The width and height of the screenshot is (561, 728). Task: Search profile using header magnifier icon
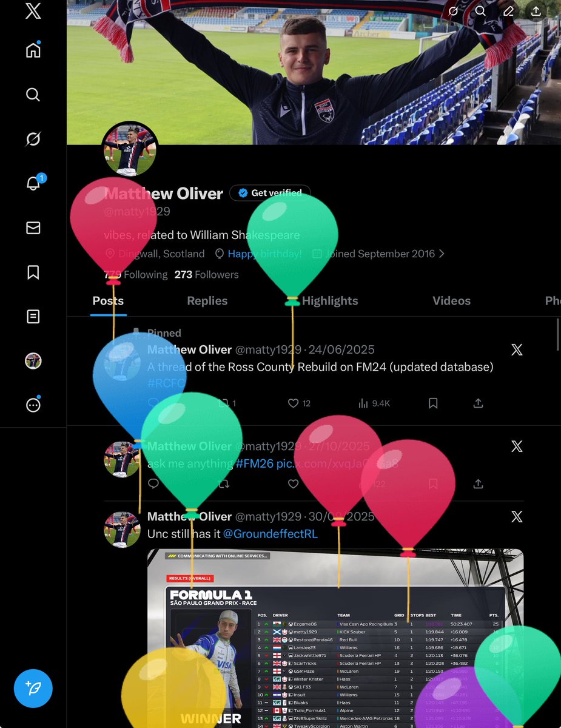pyautogui.click(x=480, y=11)
